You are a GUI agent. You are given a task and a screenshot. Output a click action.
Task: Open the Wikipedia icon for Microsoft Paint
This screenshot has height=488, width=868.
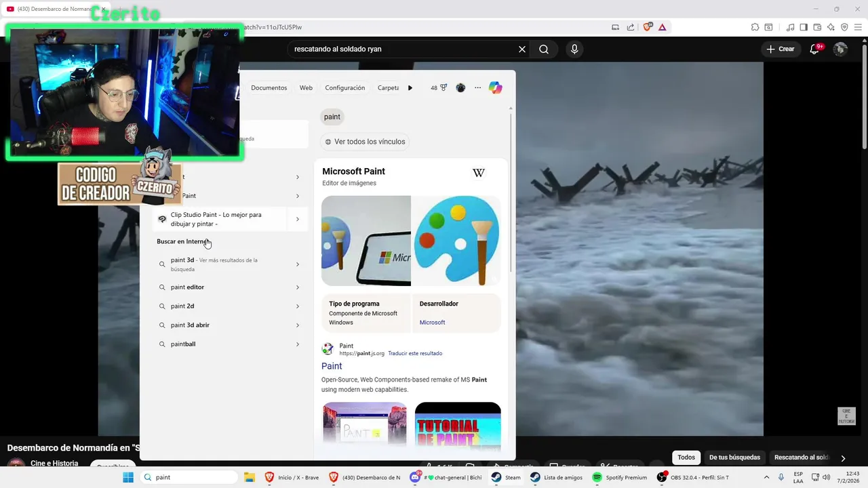tap(479, 174)
